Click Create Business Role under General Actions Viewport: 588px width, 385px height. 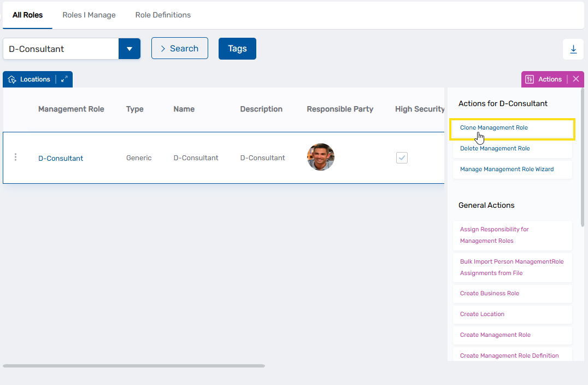(x=489, y=293)
